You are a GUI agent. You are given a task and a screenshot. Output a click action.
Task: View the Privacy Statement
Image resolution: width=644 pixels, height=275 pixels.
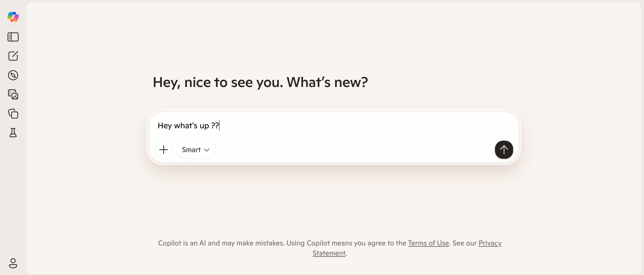click(x=407, y=248)
